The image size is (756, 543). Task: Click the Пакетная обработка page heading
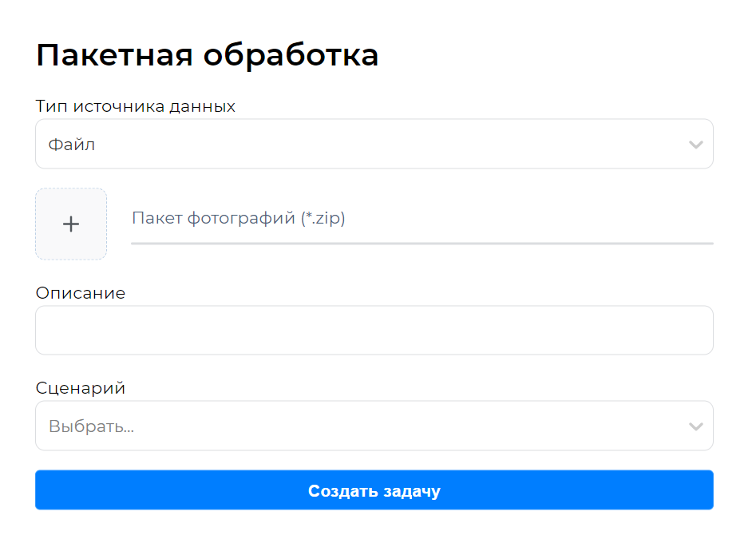(207, 55)
